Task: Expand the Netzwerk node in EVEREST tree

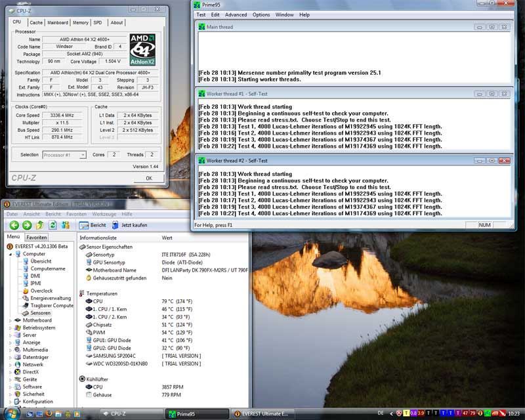Action: pos(10,365)
